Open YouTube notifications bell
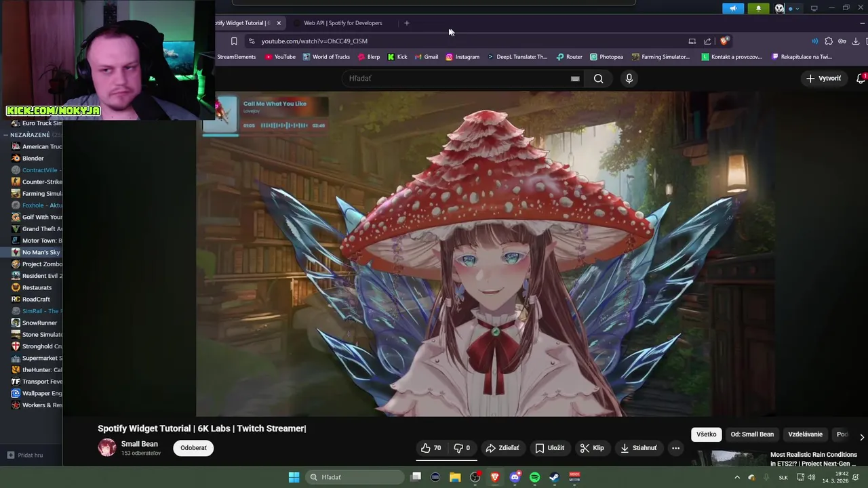Image resolution: width=868 pixels, height=488 pixels. pos(861,79)
